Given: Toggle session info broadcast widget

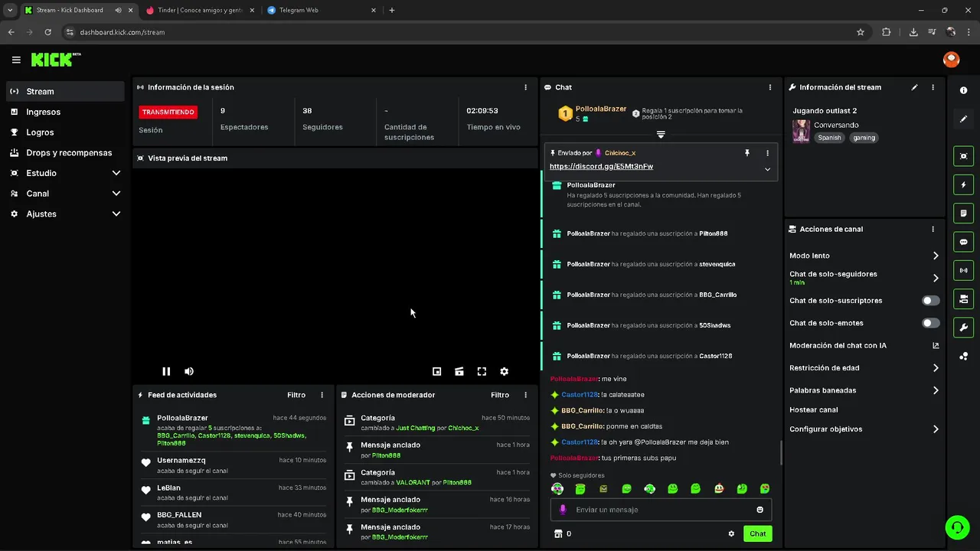Looking at the screenshot, I should coord(963,270).
